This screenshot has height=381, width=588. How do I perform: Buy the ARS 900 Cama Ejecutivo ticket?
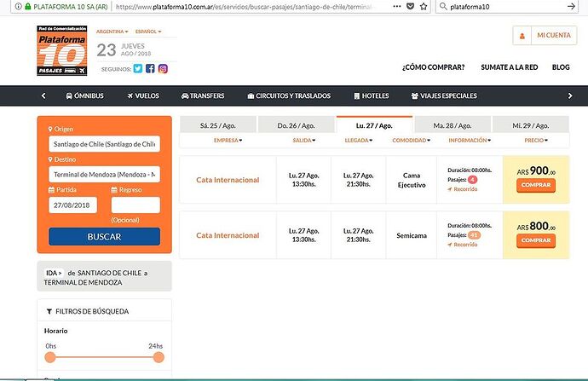pos(536,185)
